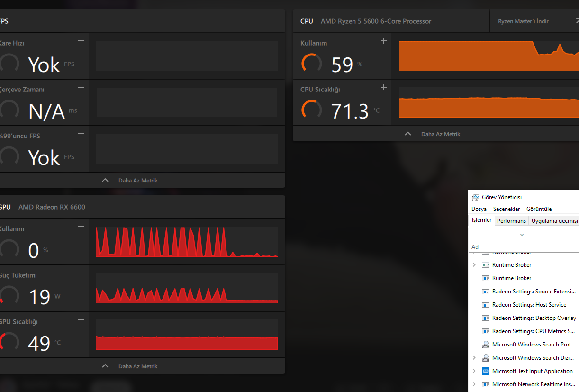
Task: Expand the first Runtime Broker process
Action: [474, 265]
